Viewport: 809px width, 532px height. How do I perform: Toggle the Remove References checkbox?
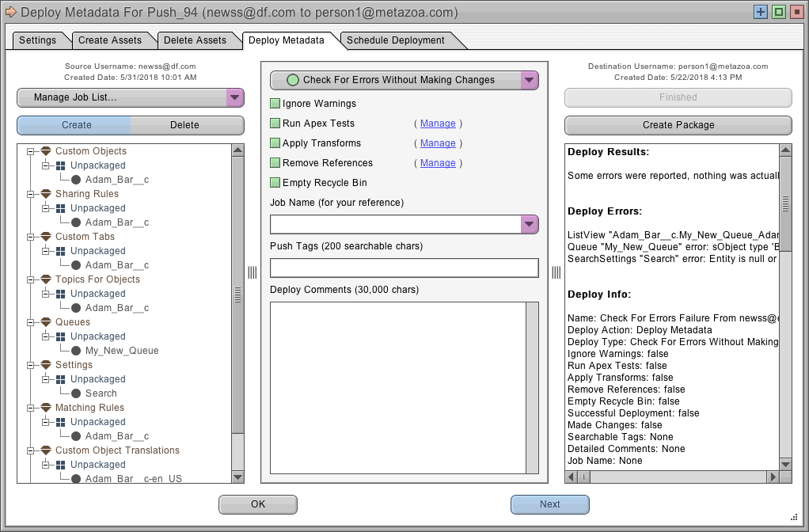[275, 163]
